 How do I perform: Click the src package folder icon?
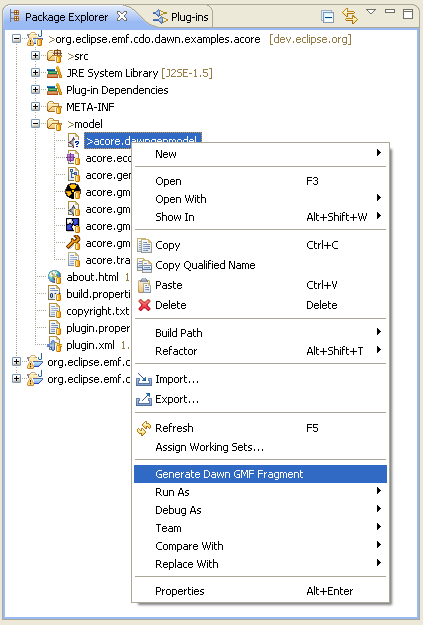pyautogui.click(x=54, y=56)
